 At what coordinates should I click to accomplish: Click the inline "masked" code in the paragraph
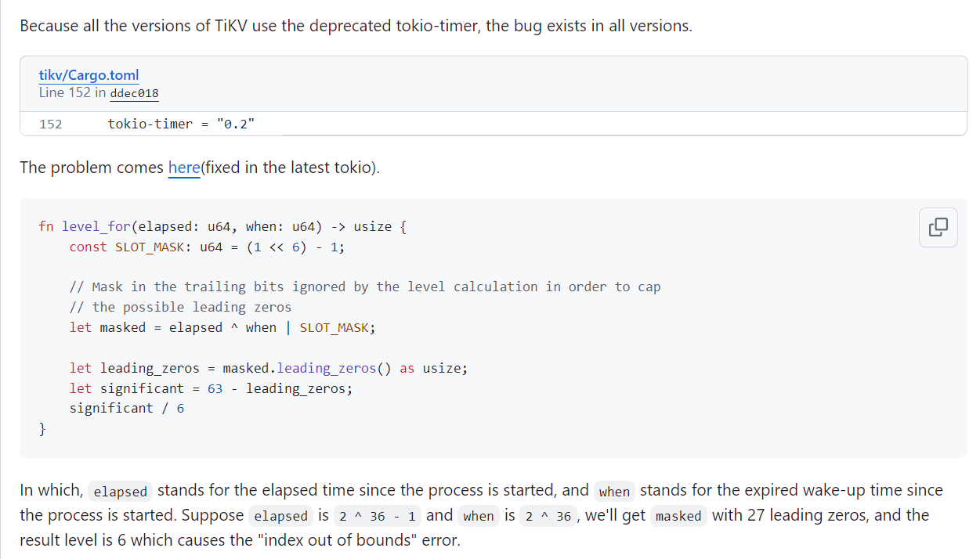678,516
